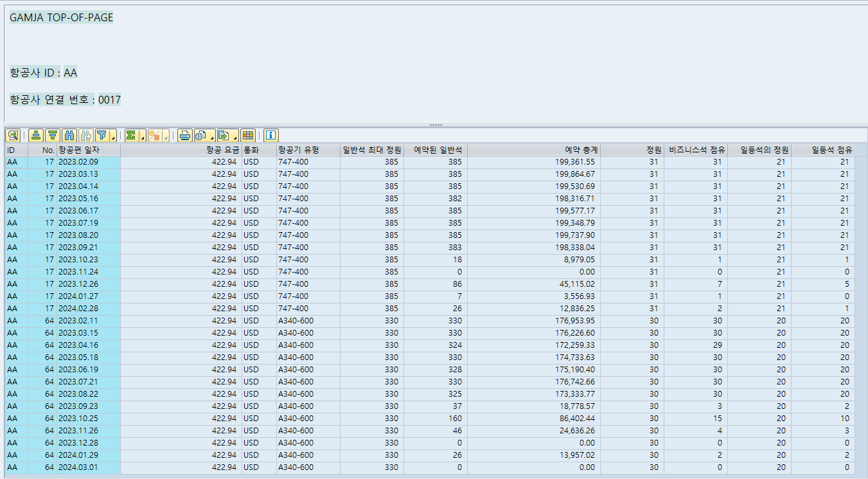Select the No. column header

[x=42, y=150]
